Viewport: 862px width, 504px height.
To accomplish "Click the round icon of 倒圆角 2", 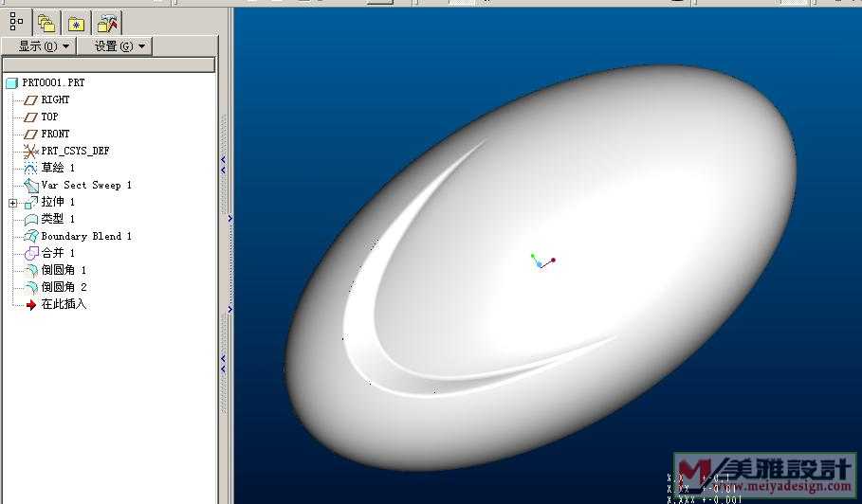I will (31, 287).
